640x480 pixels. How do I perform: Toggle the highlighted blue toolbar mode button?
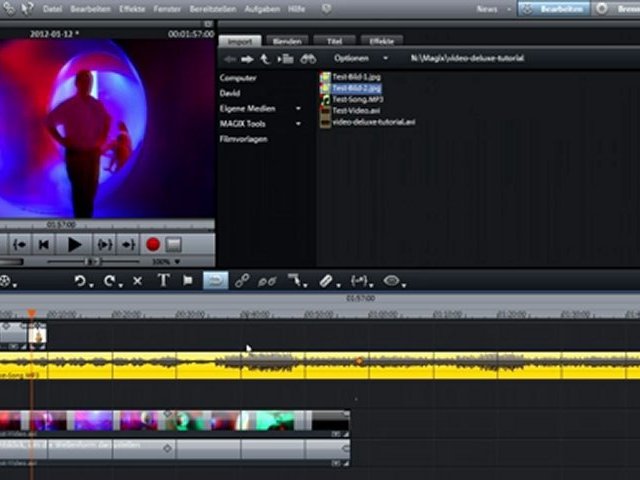click(214, 282)
